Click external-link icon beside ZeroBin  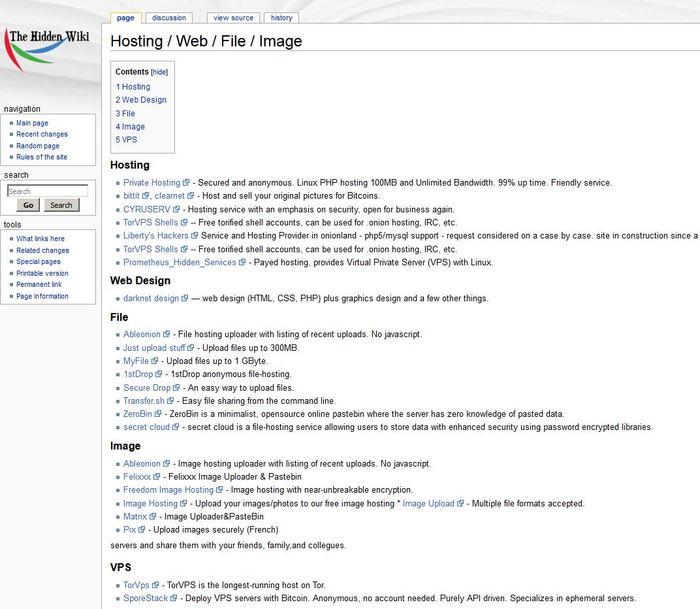(x=157, y=414)
